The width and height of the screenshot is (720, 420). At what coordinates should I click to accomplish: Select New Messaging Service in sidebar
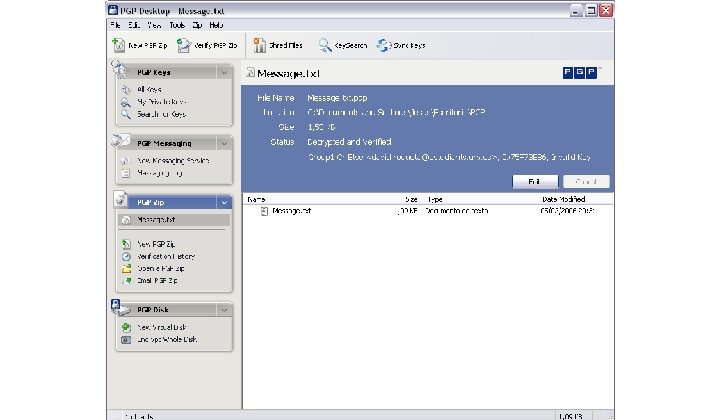[173, 161]
